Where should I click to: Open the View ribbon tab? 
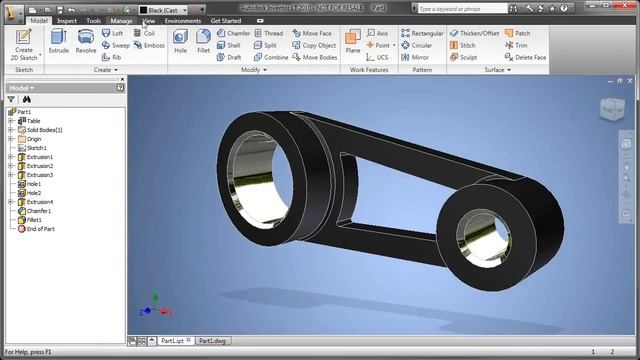click(149, 21)
